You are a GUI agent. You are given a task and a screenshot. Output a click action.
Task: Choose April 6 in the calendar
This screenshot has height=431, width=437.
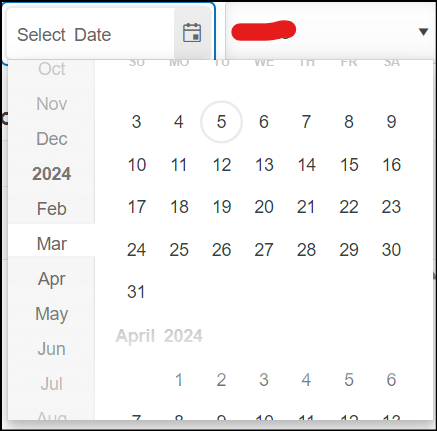coord(391,380)
